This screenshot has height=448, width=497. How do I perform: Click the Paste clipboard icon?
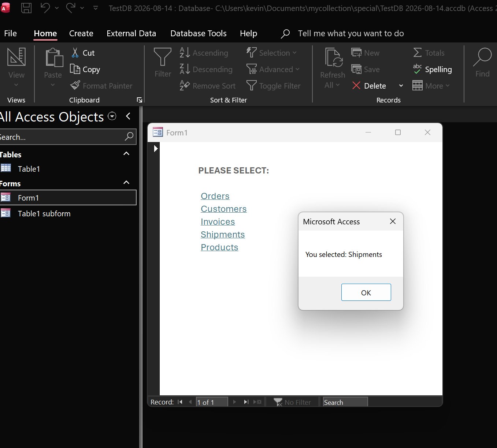54,57
